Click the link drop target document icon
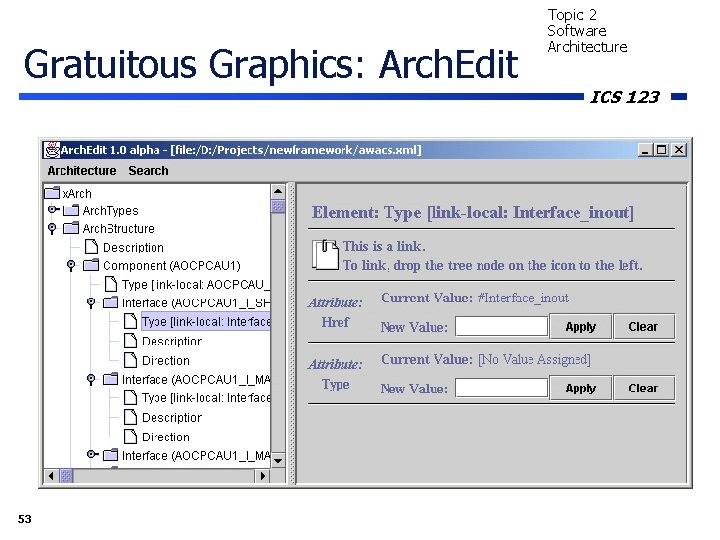Viewport: 720px width, 540px height. click(326, 254)
